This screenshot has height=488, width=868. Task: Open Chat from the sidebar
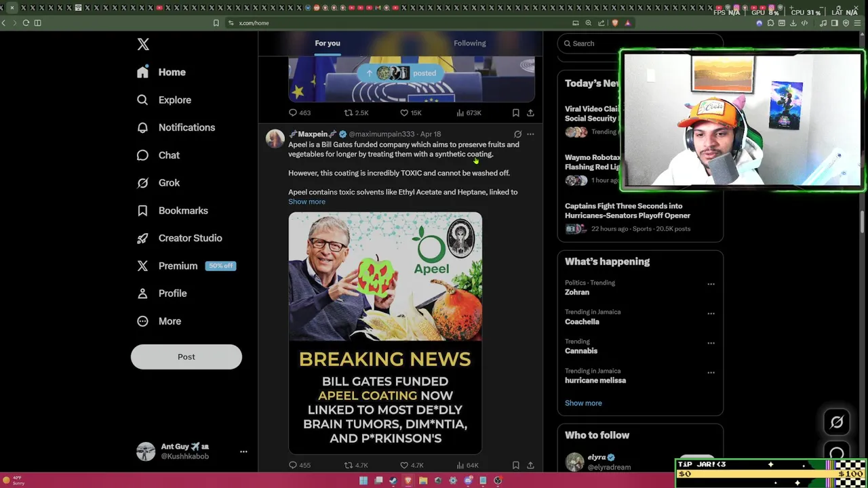tap(158, 155)
